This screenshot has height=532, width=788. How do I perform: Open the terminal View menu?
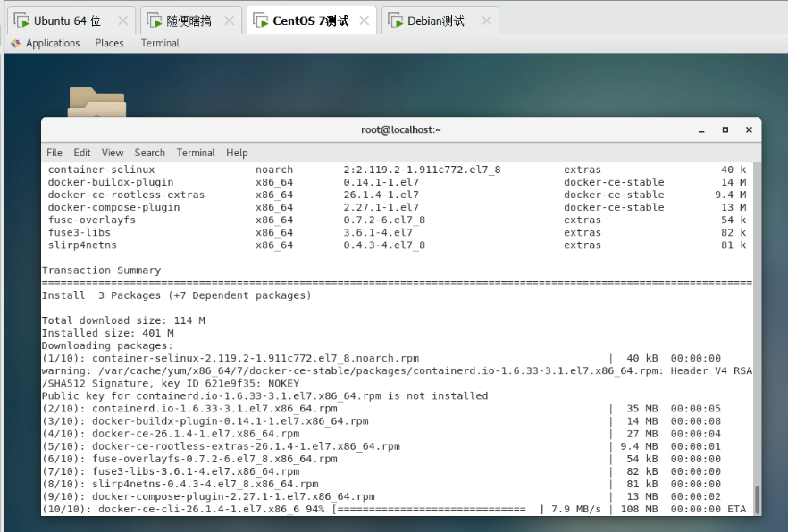tap(113, 153)
